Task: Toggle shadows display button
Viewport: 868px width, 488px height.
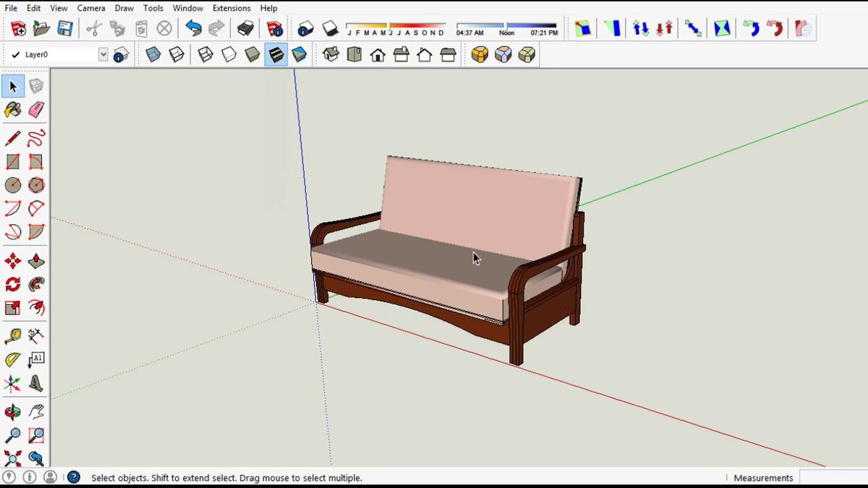Action: pyautogui.click(x=330, y=29)
